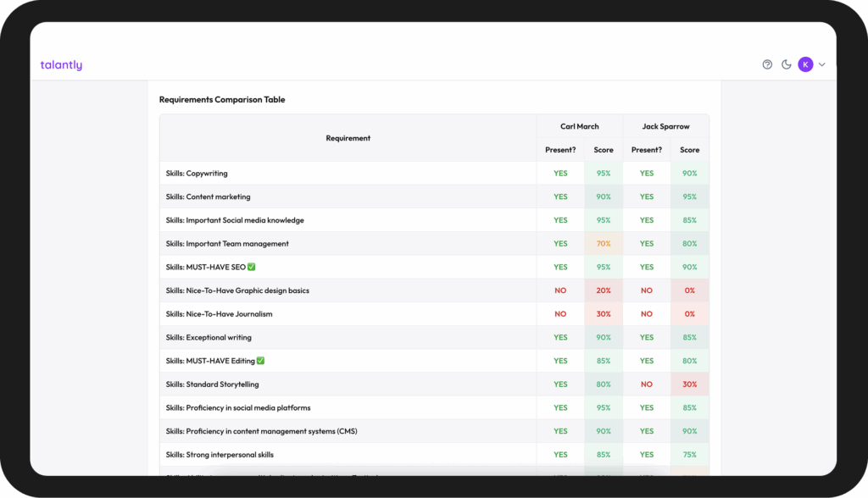
Task: Click Jack Sparrow's red 30% Storytelling score
Action: 689,385
